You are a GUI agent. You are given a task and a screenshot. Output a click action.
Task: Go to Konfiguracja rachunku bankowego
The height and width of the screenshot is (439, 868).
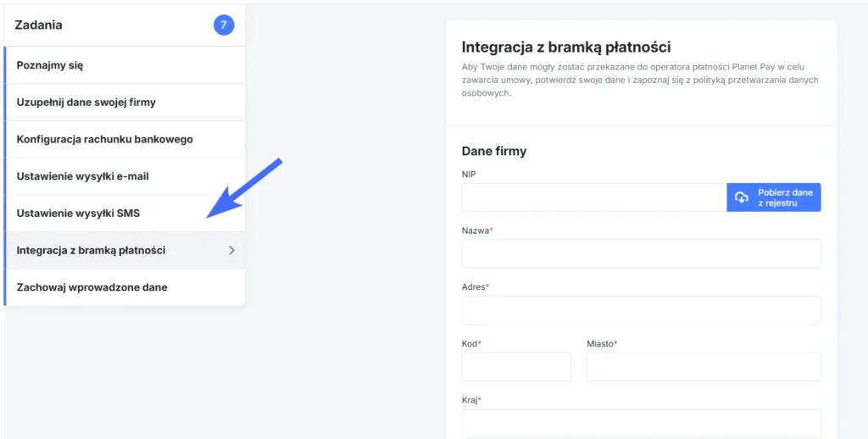tap(105, 139)
